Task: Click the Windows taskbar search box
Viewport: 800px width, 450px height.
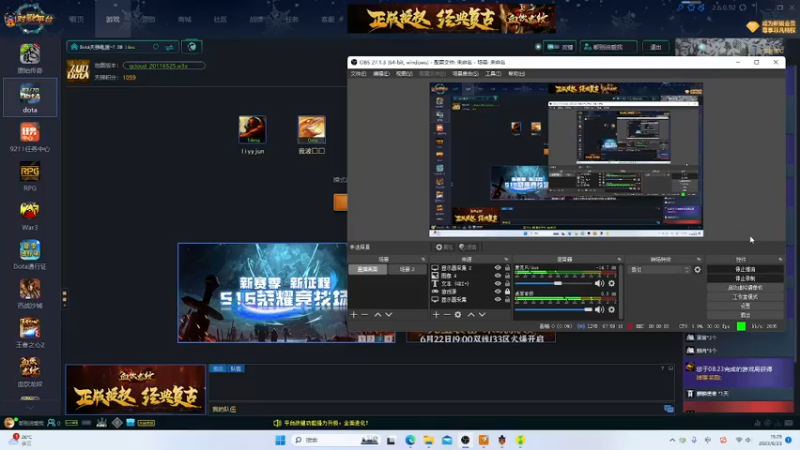Action: [x=335, y=440]
